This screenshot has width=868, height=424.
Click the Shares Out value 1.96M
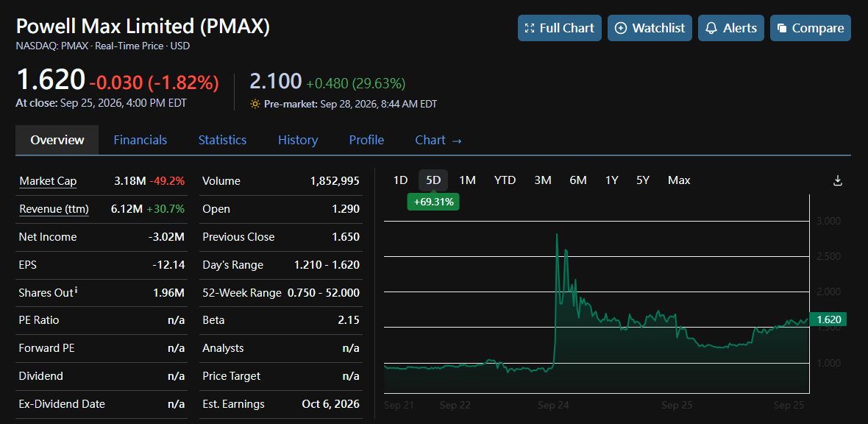[169, 293]
